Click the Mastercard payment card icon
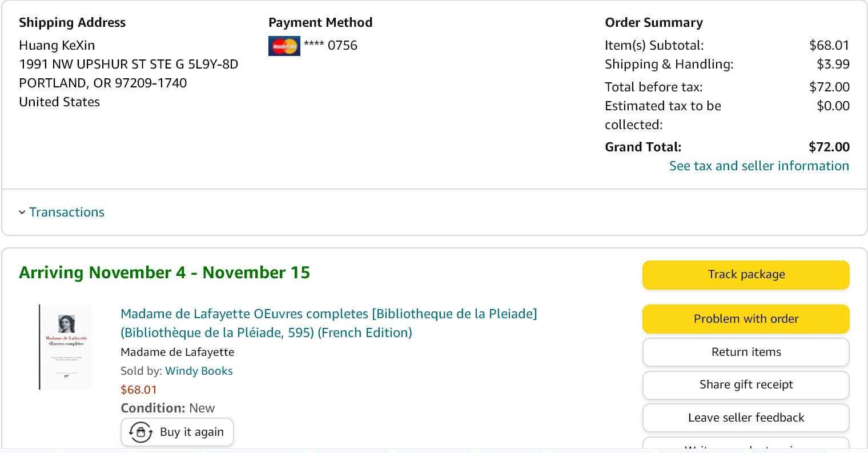 coord(284,46)
